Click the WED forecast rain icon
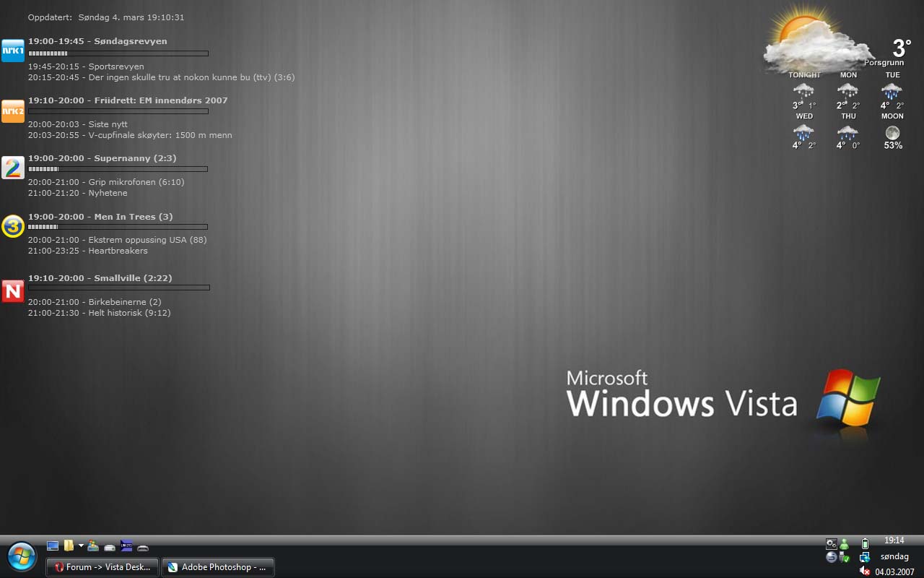This screenshot has width=924, height=578. point(803,132)
